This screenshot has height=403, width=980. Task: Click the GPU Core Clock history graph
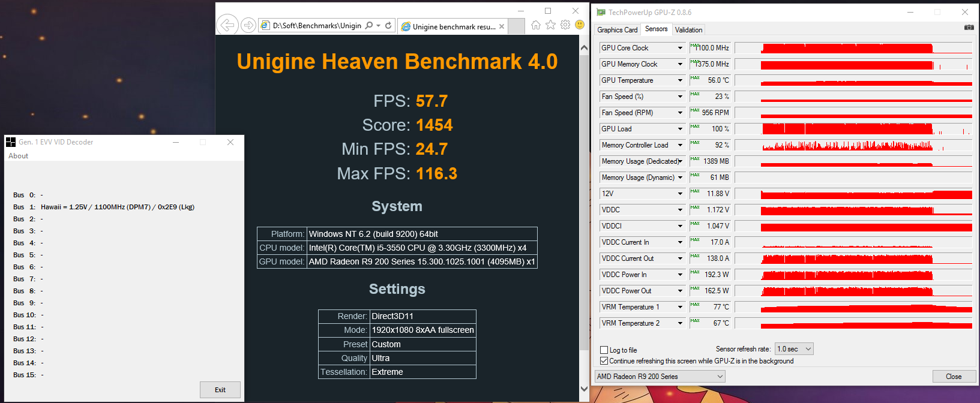853,48
